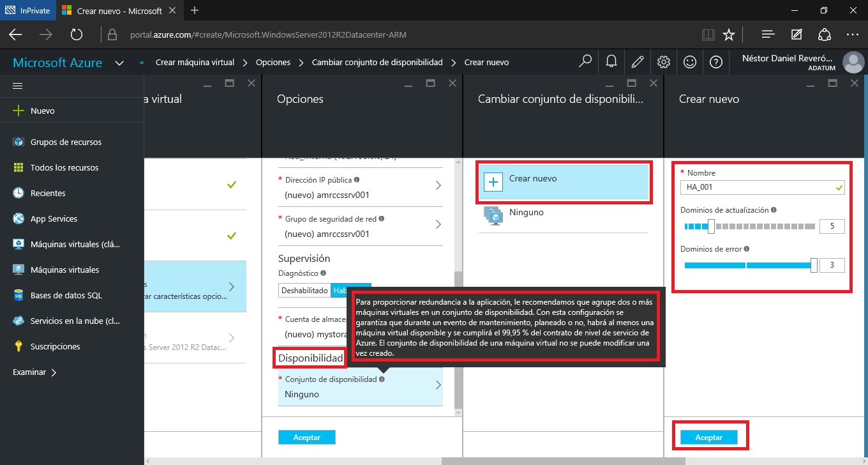Viewport: 868px width, 465px height.
Task: Open the help question mark icon
Action: (x=715, y=62)
